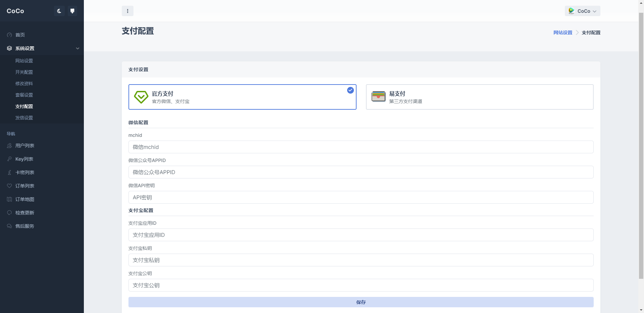The image size is (644, 313).
Task: Open 发信设置 submenu item
Action: 24,118
